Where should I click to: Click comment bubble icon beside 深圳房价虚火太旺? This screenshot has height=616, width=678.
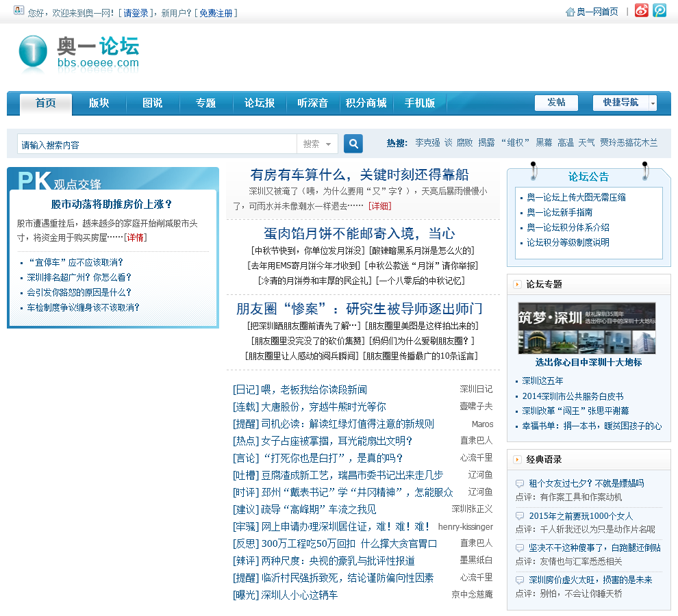coord(520,580)
